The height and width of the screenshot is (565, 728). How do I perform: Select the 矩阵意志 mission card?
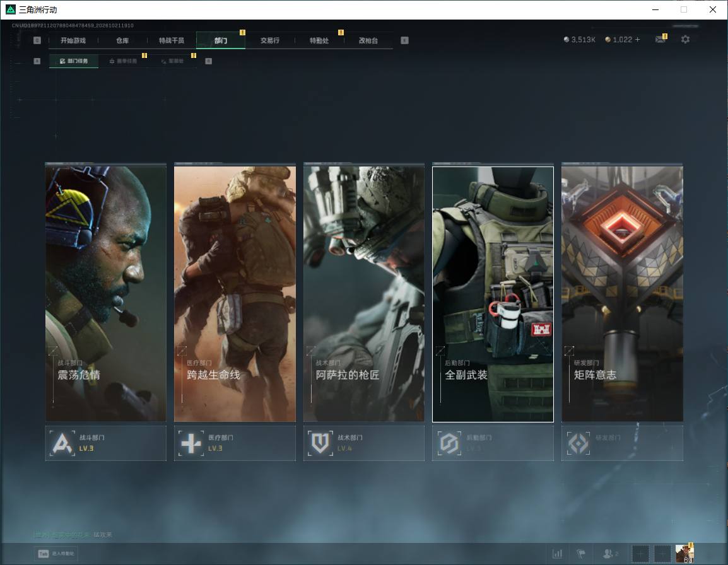tap(622, 293)
